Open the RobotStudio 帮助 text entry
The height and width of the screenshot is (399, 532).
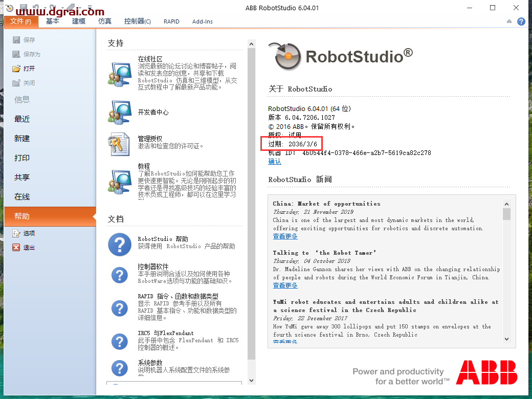tap(163, 239)
